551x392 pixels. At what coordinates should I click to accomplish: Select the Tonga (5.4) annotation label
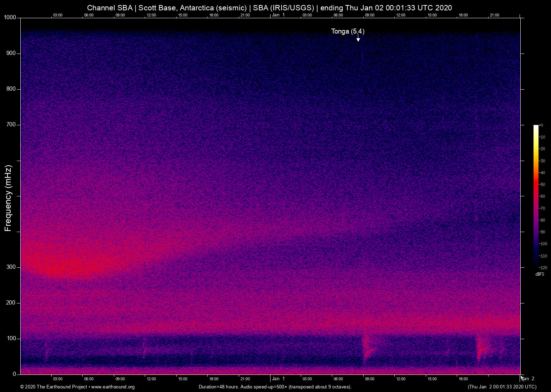[348, 31]
